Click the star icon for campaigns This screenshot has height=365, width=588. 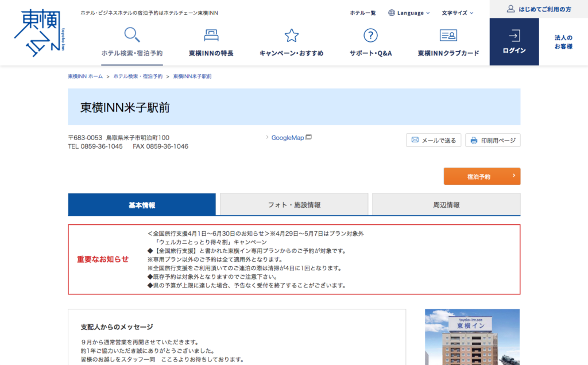(x=291, y=35)
